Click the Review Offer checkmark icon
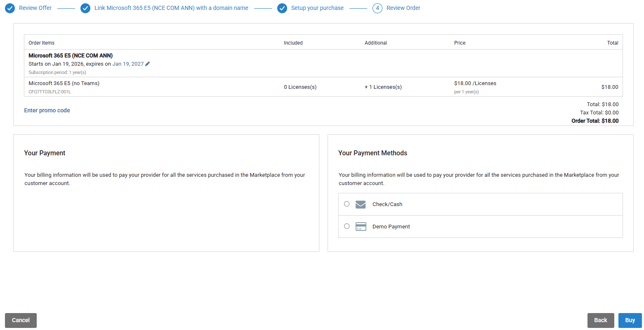Viewport: 644px width, 330px height. tap(10, 8)
